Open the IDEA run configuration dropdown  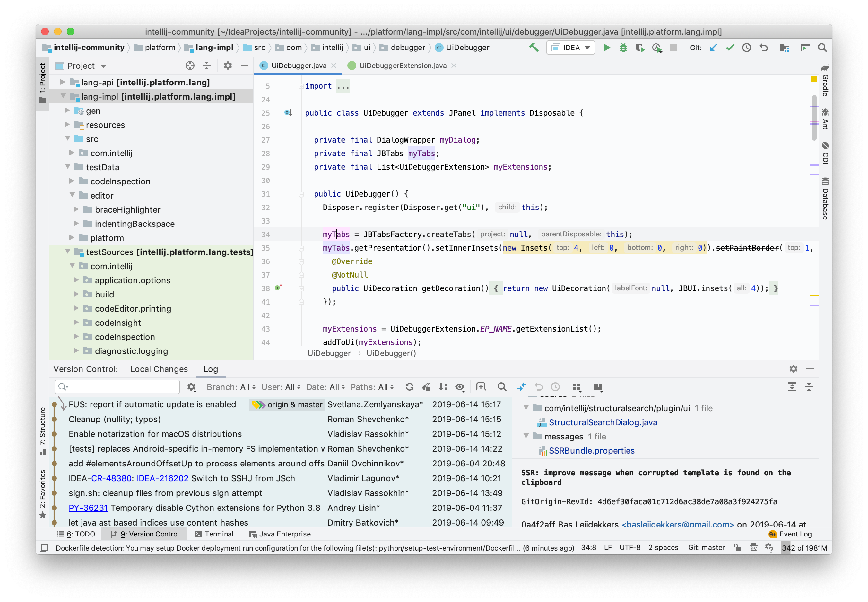coord(571,48)
